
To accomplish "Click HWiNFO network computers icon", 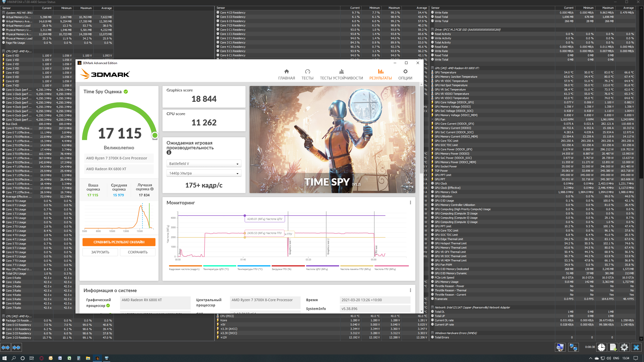I will tap(573, 347).
